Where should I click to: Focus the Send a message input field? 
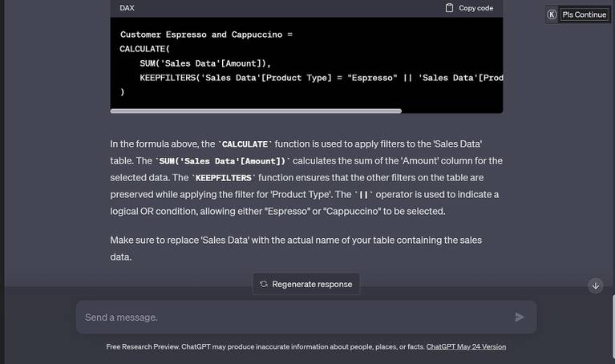click(x=297, y=317)
